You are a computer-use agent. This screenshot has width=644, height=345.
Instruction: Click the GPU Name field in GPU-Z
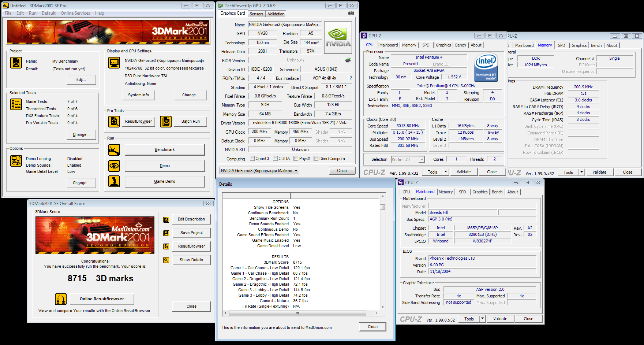285,25
